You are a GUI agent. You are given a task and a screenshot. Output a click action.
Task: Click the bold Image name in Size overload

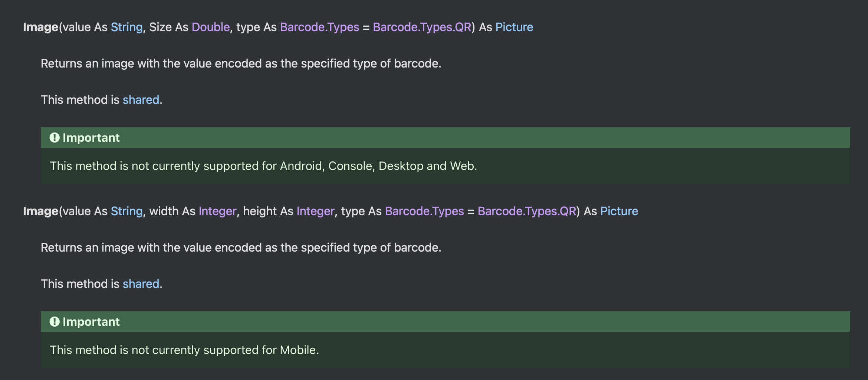pyautogui.click(x=41, y=27)
